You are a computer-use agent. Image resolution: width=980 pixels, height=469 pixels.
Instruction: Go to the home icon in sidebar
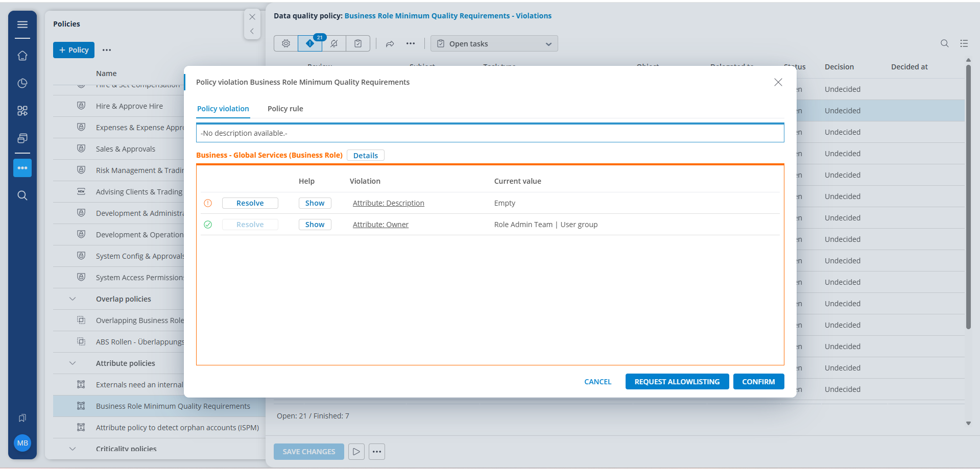pyautogui.click(x=22, y=56)
